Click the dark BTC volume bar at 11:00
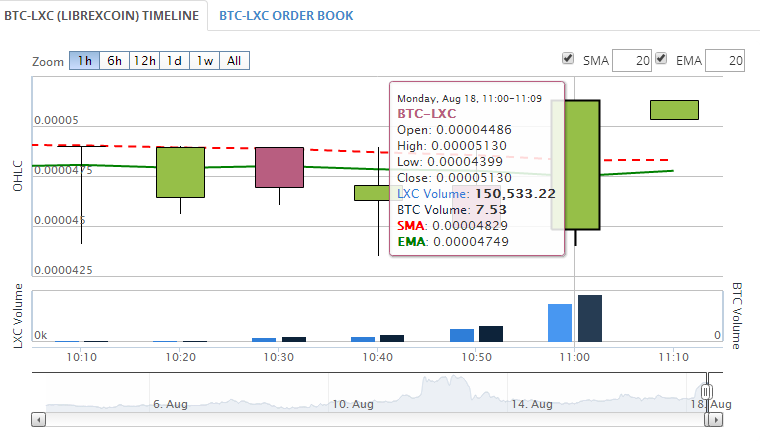Viewport: 764px width, 446px height. tap(590, 318)
